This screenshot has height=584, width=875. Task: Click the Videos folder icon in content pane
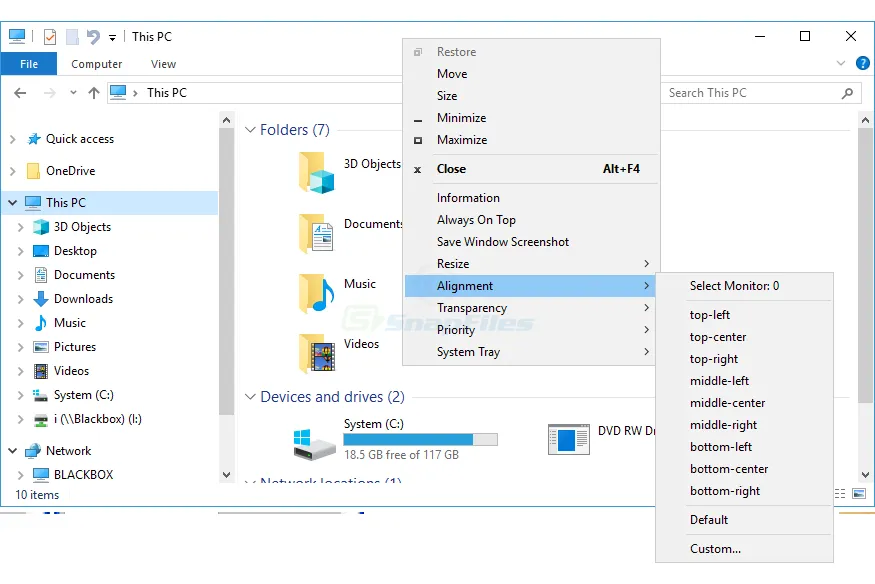[x=316, y=353]
